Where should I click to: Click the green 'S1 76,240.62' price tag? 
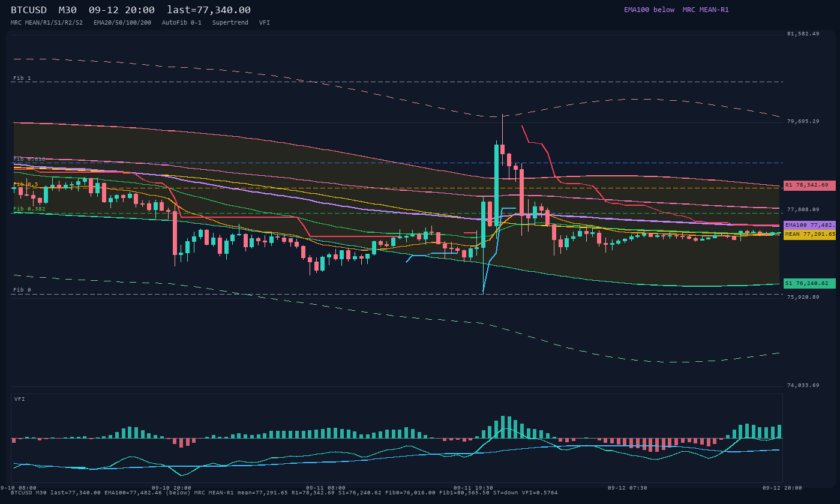click(x=809, y=283)
